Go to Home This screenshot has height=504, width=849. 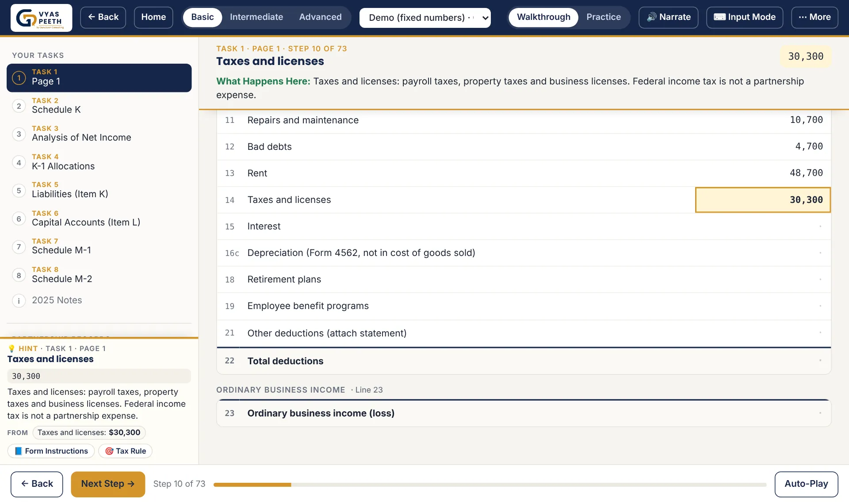153,17
